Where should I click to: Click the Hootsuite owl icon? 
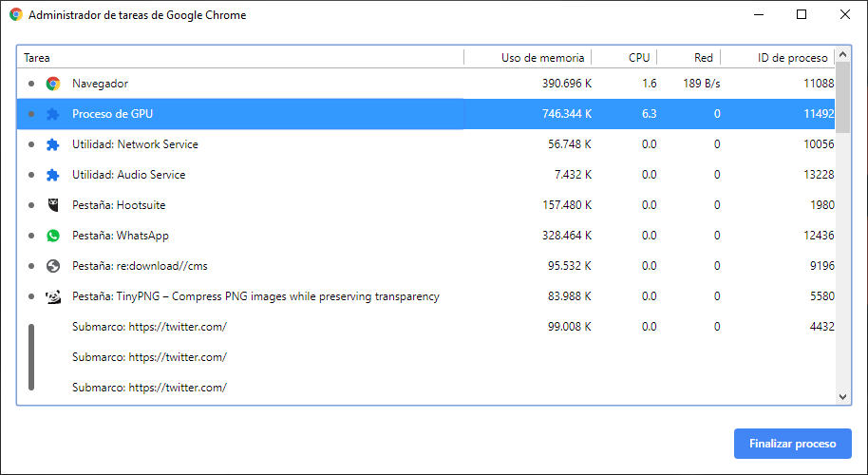tap(53, 205)
